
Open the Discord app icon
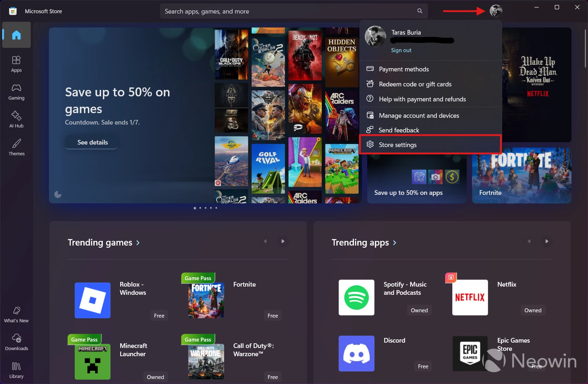pos(357,353)
